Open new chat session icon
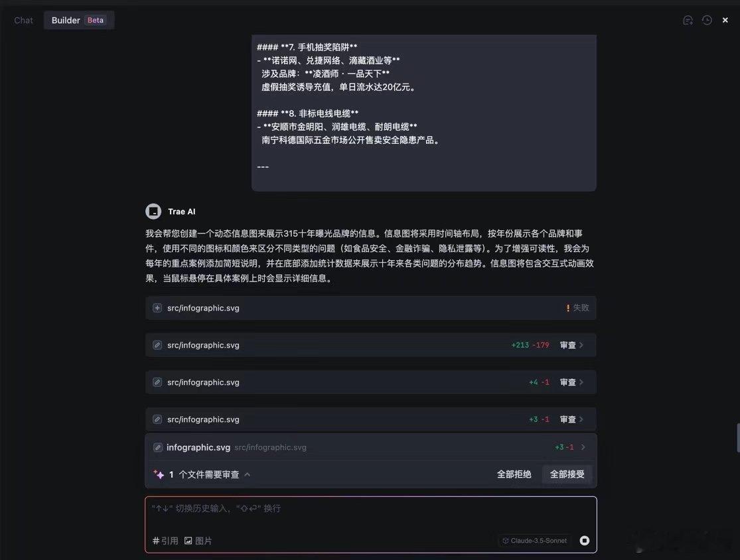The height and width of the screenshot is (560, 740). click(x=688, y=21)
